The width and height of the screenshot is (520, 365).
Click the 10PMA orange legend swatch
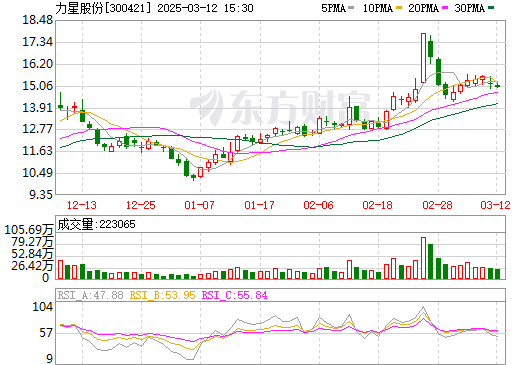click(399, 8)
